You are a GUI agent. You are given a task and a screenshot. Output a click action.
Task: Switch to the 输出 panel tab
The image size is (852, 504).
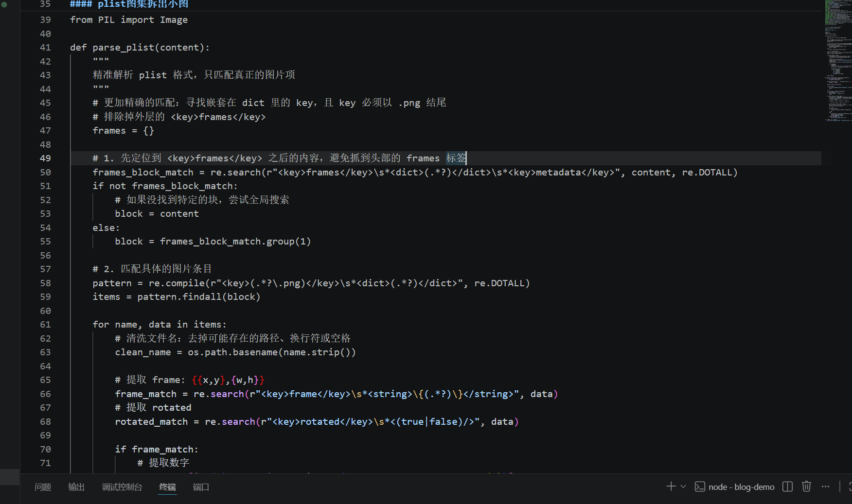pyautogui.click(x=76, y=487)
